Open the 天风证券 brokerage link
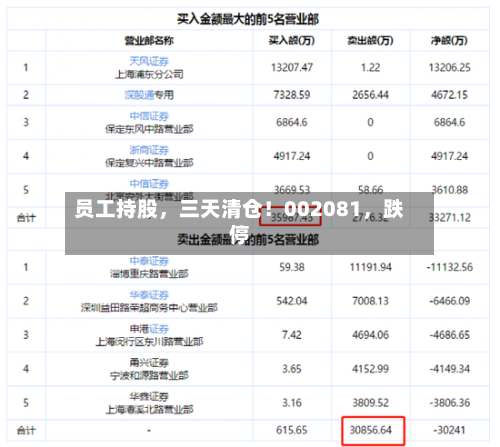This screenshot has height=447, width=500. pos(149,61)
